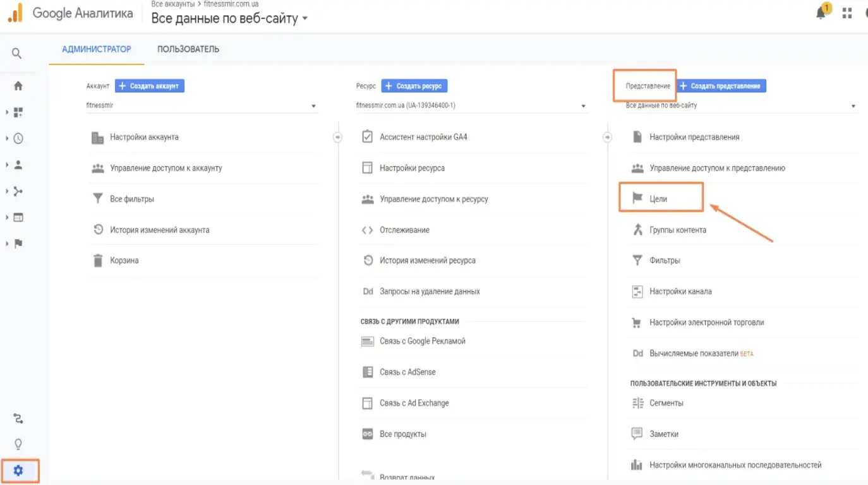
Task: Click Все аккаунты breadcrumb at top
Action: click(172, 4)
